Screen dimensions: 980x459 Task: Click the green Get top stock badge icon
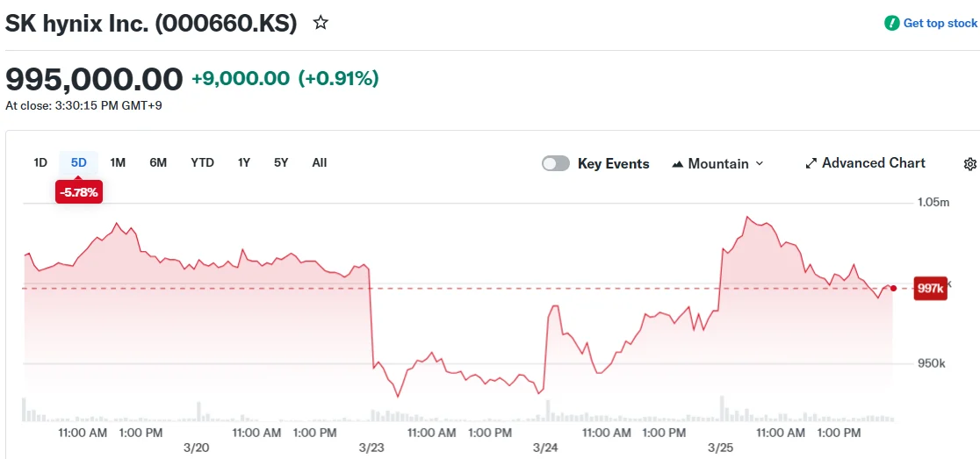point(892,23)
